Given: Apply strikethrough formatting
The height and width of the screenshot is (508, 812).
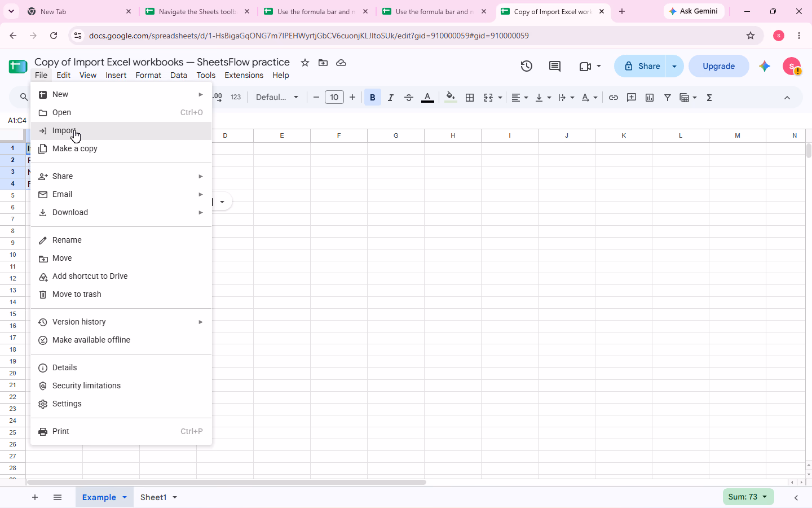Looking at the screenshot, I should 409,98.
